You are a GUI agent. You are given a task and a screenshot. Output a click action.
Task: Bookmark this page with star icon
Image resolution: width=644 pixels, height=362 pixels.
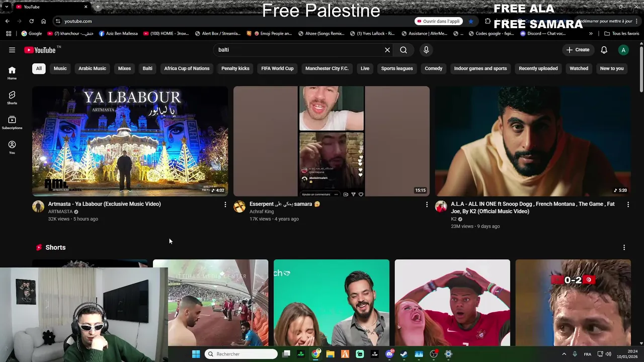[x=470, y=21]
